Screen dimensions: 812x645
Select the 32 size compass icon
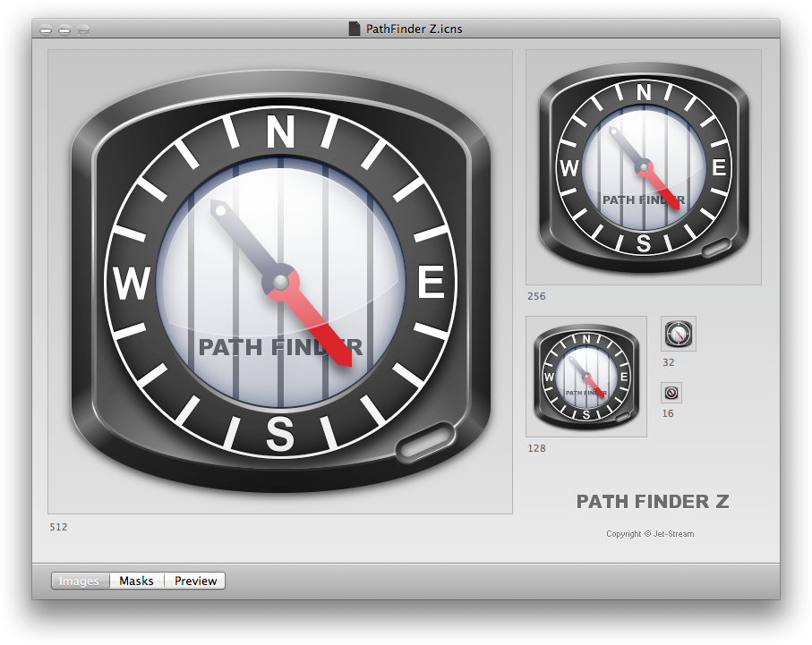pyautogui.click(x=679, y=334)
